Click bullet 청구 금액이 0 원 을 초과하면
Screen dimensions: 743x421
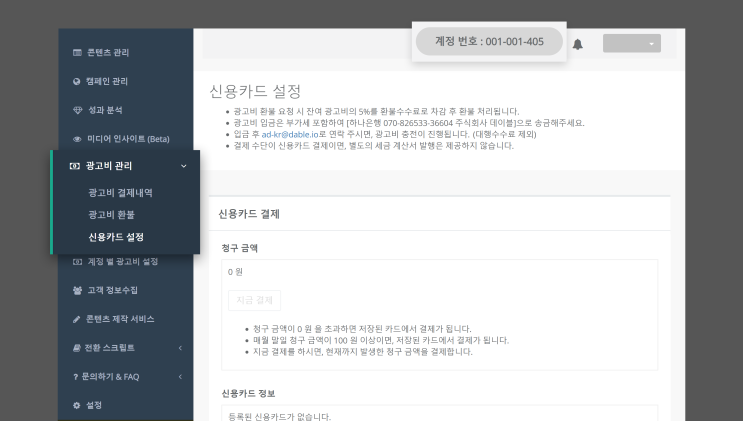coord(362,329)
